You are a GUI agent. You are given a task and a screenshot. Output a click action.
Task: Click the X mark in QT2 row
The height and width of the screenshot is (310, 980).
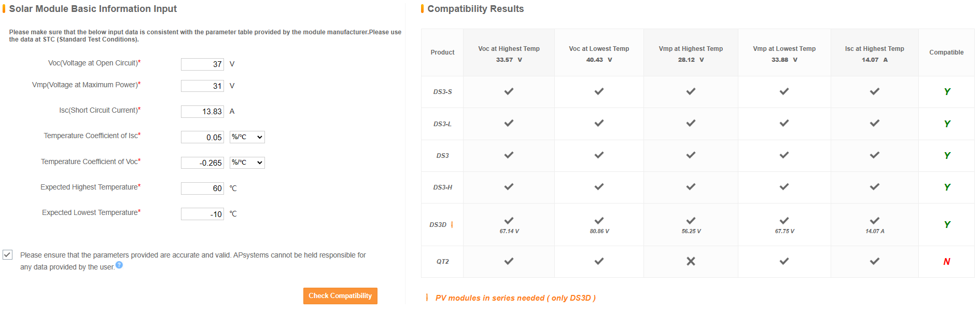691,261
